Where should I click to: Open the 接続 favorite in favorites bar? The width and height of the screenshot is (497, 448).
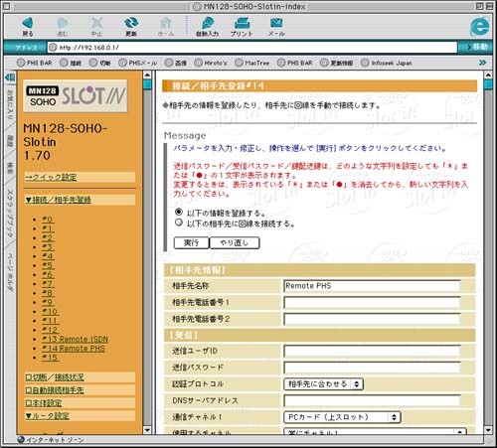71,63
